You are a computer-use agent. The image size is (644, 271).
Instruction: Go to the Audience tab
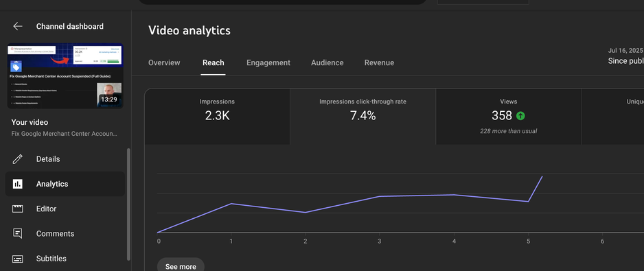327,63
